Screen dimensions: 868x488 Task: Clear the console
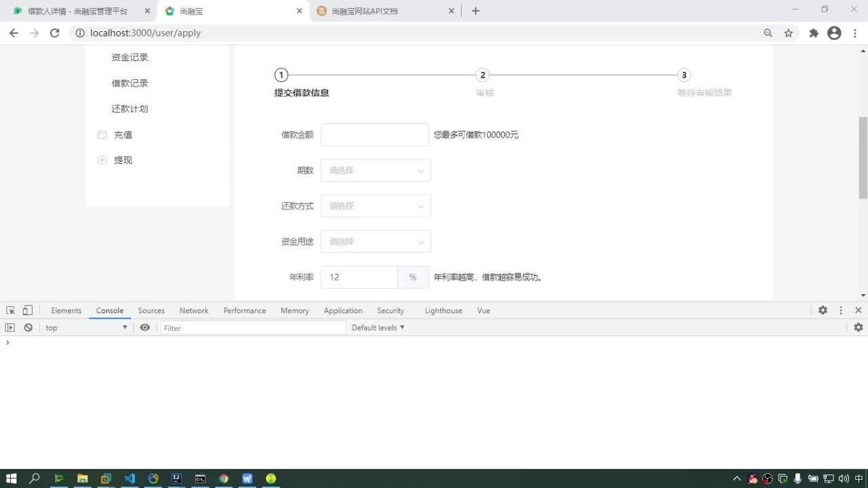(28, 327)
